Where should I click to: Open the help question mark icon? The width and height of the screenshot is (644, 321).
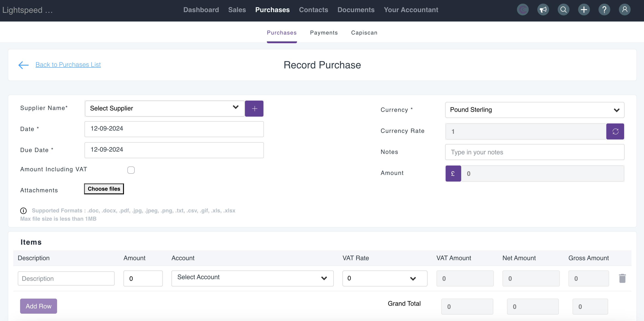click(x=604, y=10)
